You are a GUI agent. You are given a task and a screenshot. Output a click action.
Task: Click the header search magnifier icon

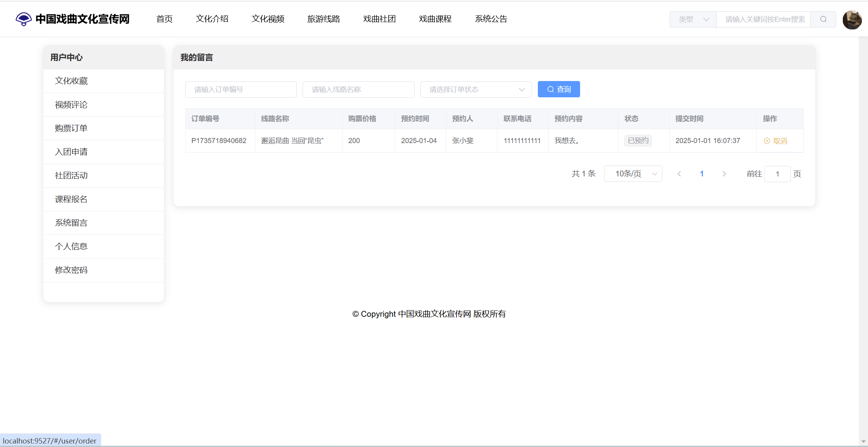click(823, 19)
